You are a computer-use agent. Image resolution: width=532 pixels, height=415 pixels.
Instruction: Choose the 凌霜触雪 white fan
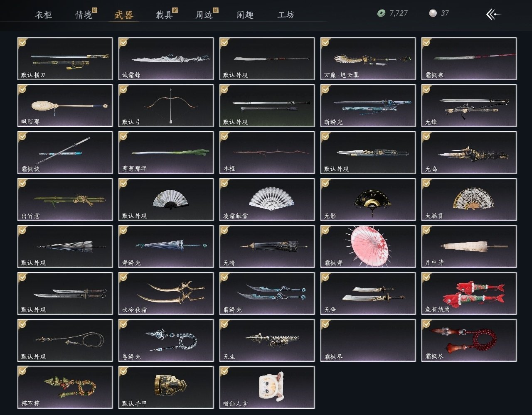[x=267, y=199]
